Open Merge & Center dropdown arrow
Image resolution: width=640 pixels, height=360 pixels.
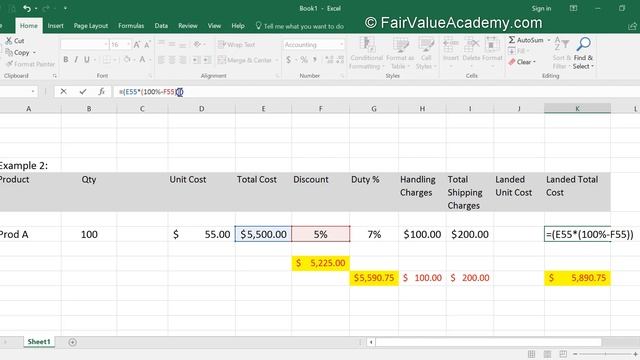pyautogui.click(x=277, y=60)
